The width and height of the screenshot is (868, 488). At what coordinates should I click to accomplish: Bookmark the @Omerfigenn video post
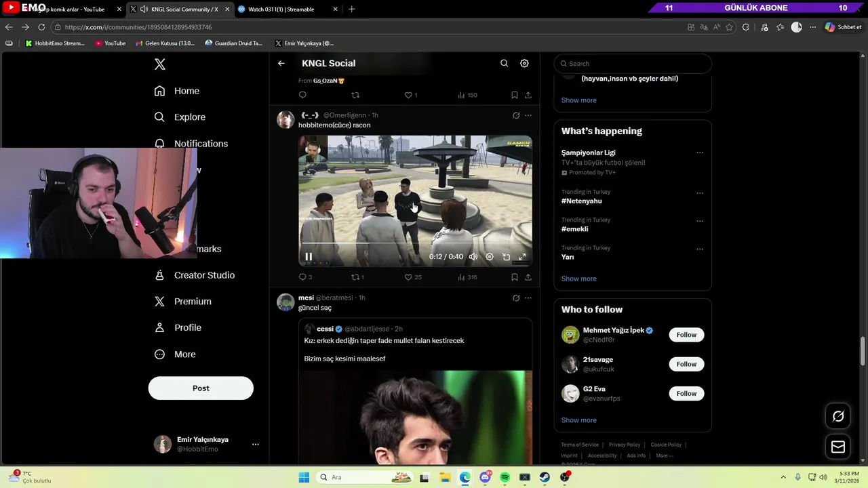click(515, 277)
